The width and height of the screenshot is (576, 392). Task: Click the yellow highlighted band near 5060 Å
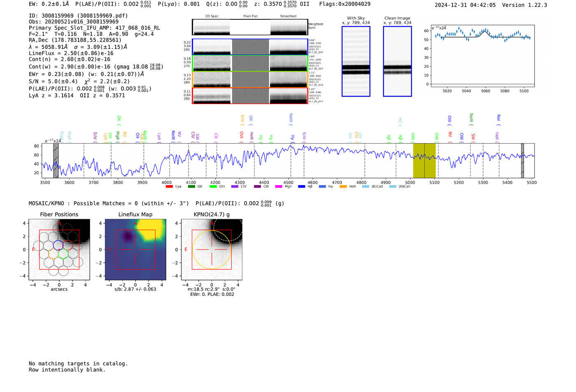point(424,160)
